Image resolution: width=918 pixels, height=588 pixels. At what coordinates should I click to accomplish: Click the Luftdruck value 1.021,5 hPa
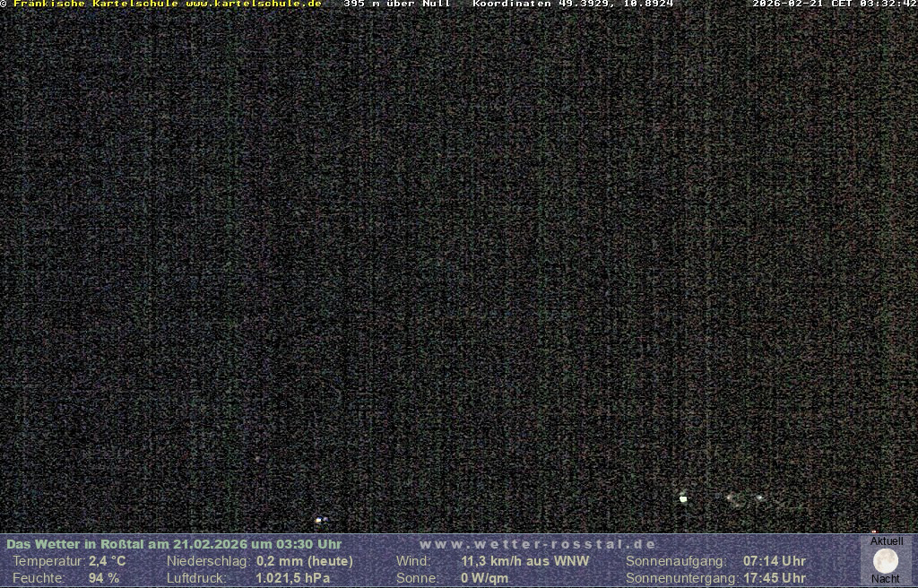coord(293,578)
